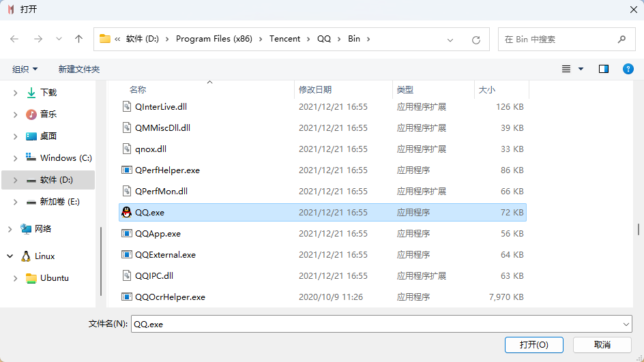The image size is (644, 362).
Task: Collapse the Linux tree node
Action: tap(10, 256)
